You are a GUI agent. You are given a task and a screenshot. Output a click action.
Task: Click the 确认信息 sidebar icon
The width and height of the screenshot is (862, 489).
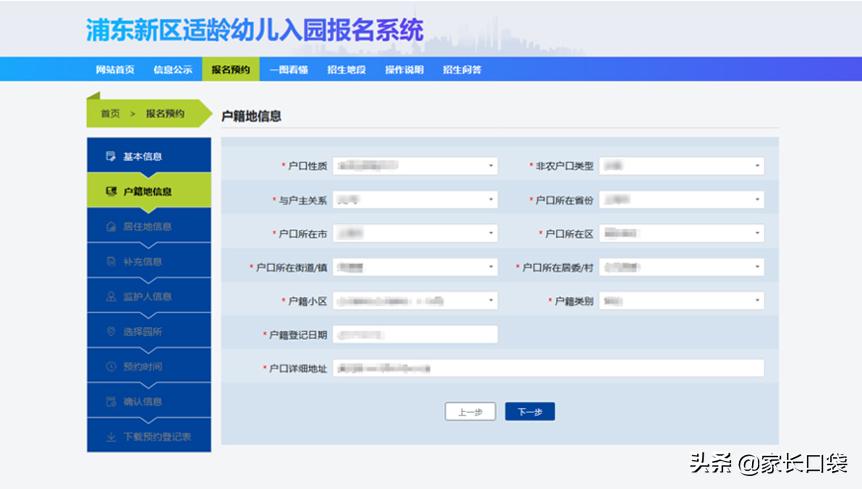coord(111,402)
